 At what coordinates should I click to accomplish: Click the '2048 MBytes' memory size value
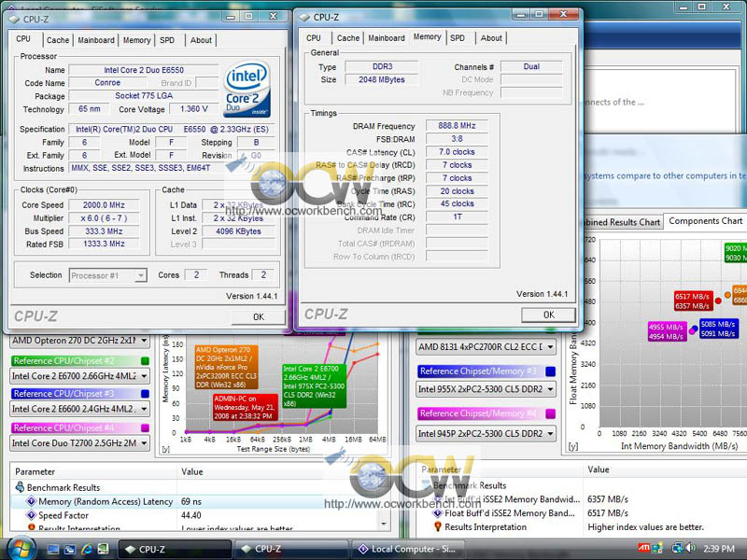click(382, 79)
